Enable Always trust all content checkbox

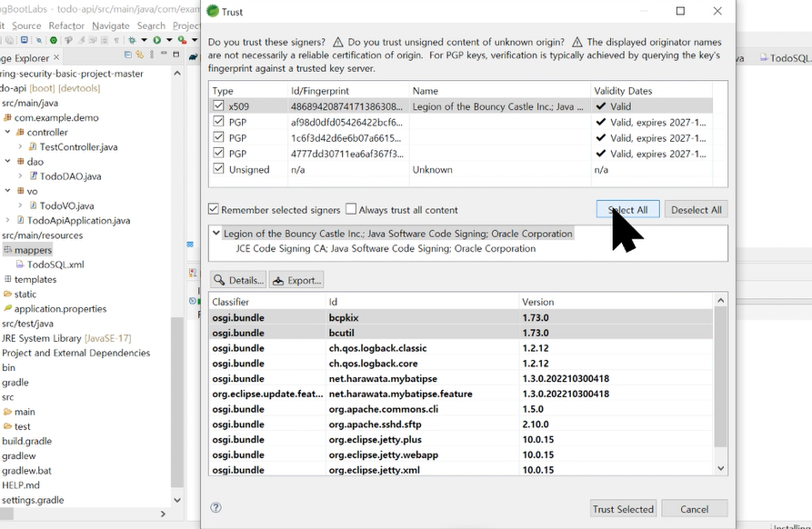click(351, 209)
